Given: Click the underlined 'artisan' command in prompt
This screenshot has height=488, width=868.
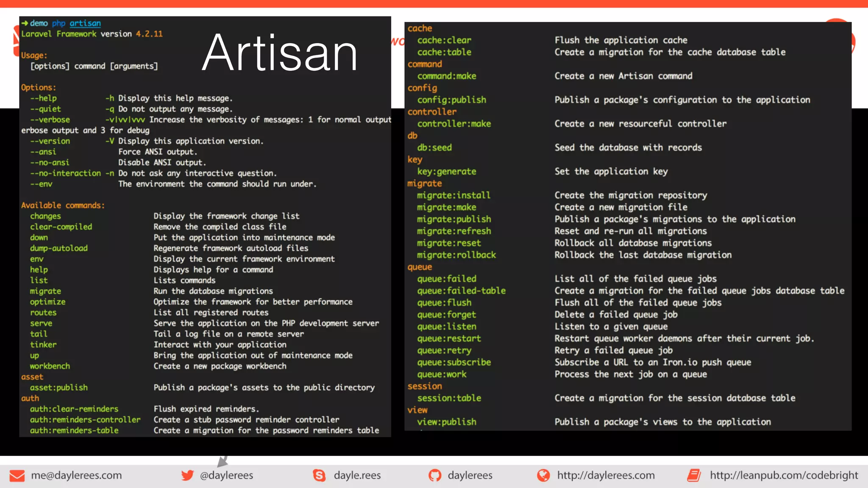Looking at the screenshot, I should [x=85, y=23].
